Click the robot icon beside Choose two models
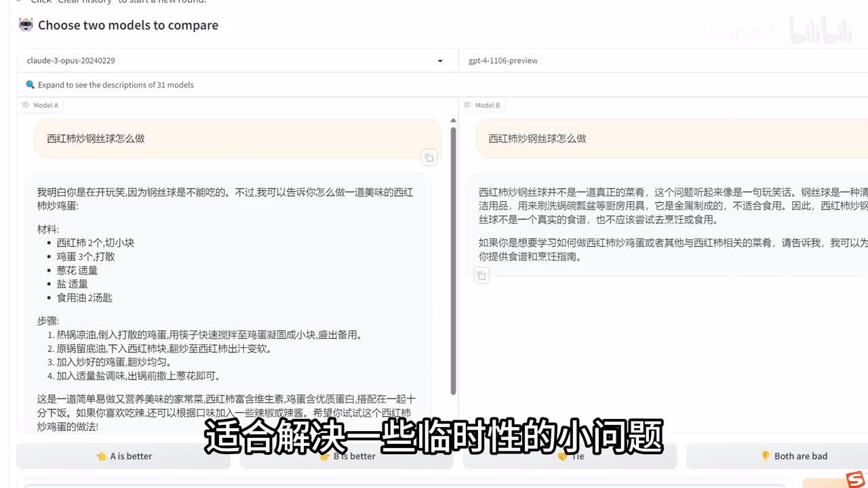This screenshot has width=868, height=488. click(26, 25)
